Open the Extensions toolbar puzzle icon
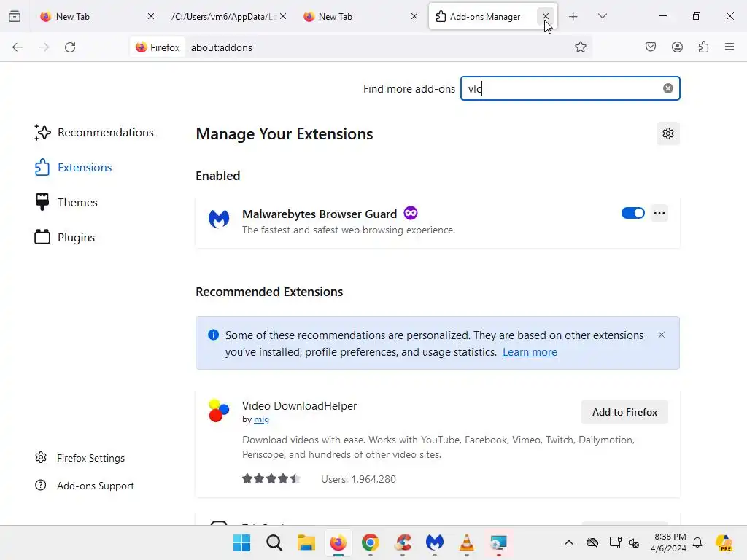This screenshot has width=747, height=560. pyautogui.click(x=703, y=47)
